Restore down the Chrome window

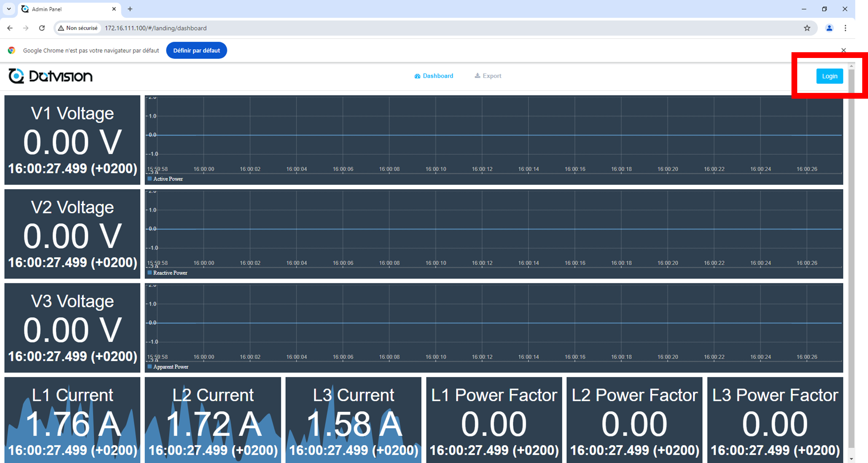(x=824, y=9)
